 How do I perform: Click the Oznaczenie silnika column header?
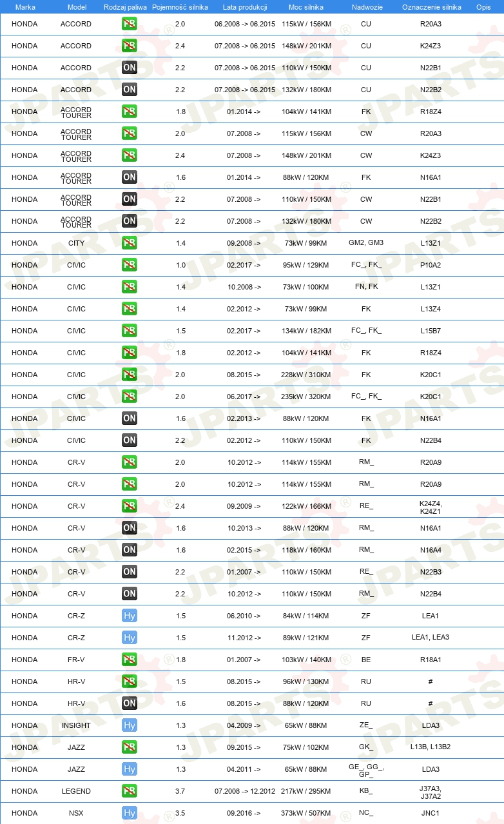tap(431, 7)
